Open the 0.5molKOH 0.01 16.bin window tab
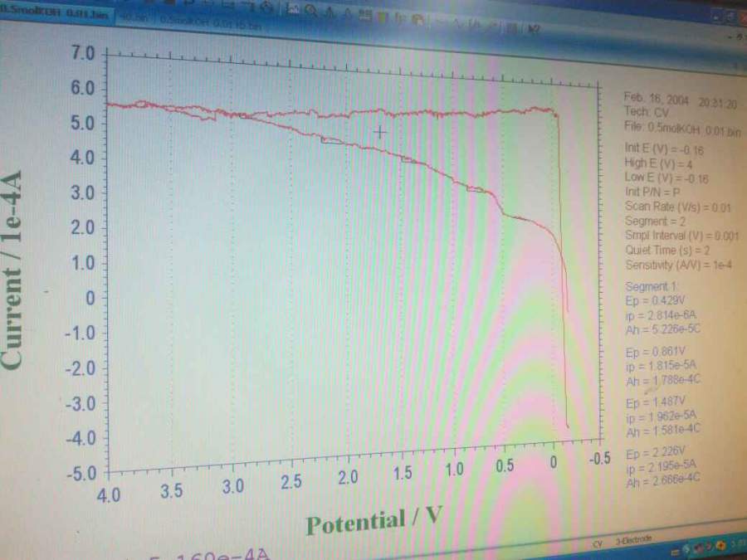The width and height of the screenshot is (747, 560). click(x=210, y=22)
